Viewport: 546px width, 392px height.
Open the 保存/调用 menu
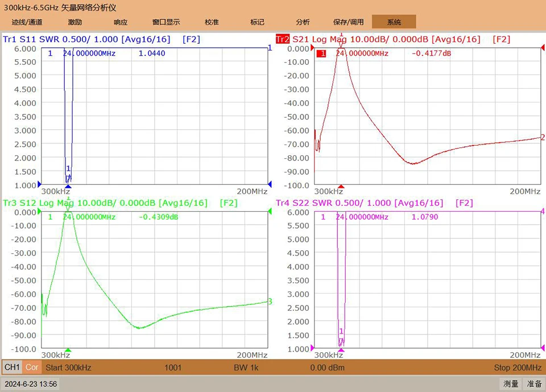click(348, 22)
